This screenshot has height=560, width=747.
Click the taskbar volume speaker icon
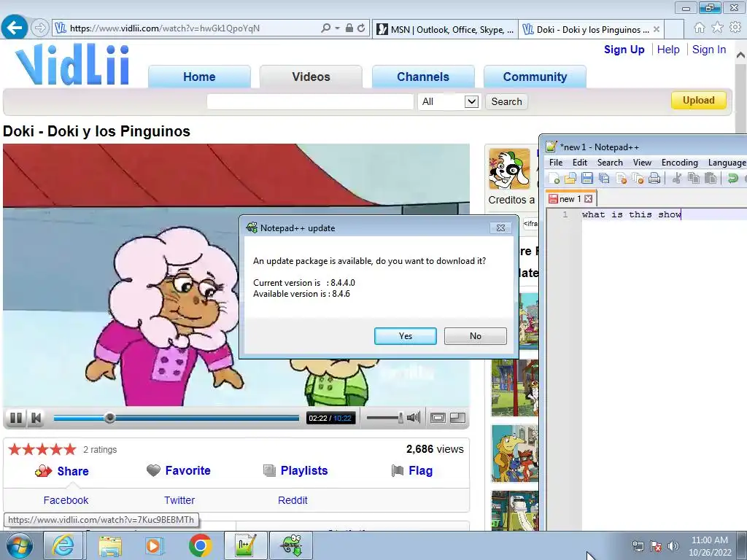tap(673, 546)
